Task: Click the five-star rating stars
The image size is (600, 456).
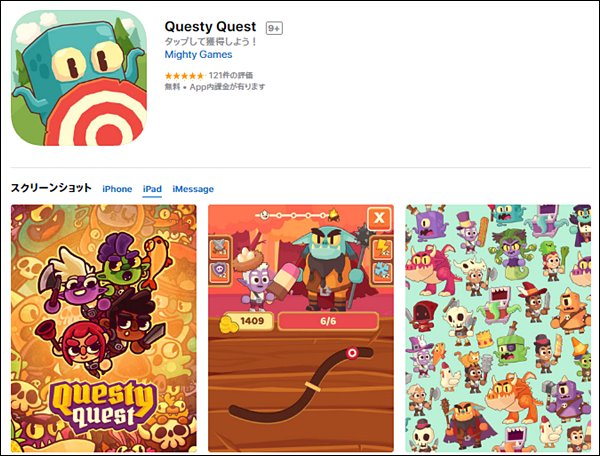Action: (185, 76)
